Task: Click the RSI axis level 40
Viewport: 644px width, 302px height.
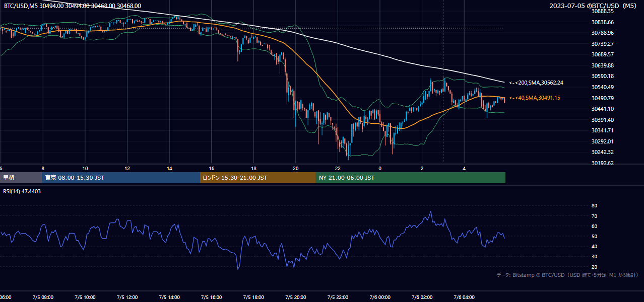Action: tap(594, 246)
